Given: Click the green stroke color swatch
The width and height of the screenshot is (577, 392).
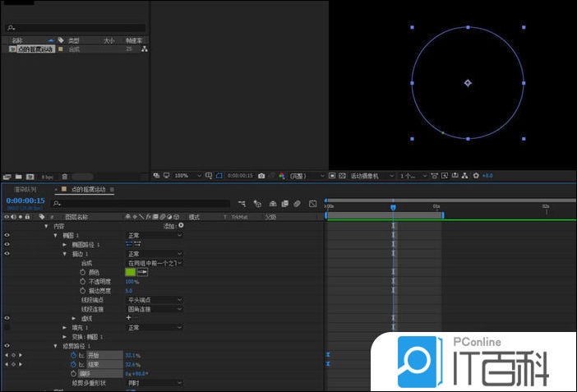Looking at the screenshot, I should click(130, 272).
